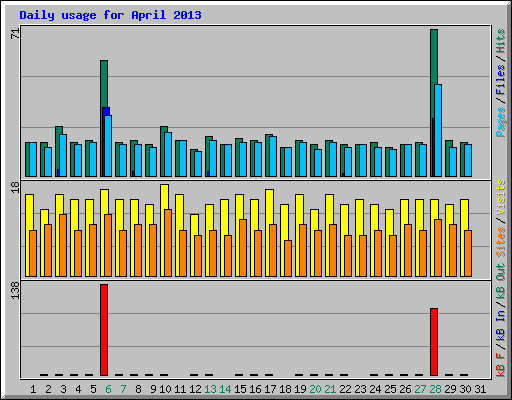Click the '138' bottom axis value
Image resolution: width=512 pixels, height=400 pixels.
pyautogui.click(x=15, y=290)
